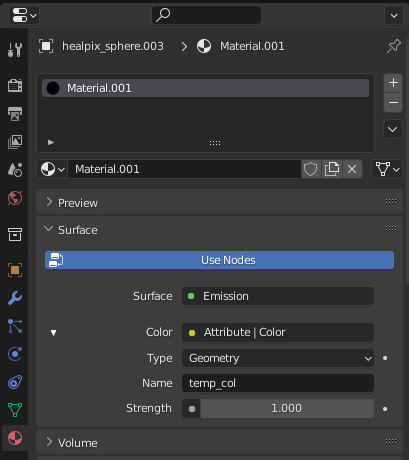This screenshot has width=409, height=460.
Task: Adjust the Strength value slider
Action: pos(287,408)
